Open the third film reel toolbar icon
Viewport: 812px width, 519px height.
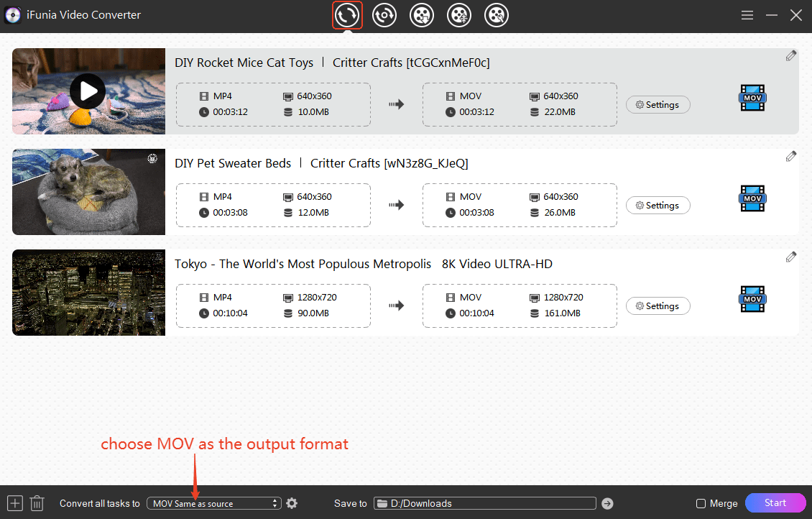422,15
